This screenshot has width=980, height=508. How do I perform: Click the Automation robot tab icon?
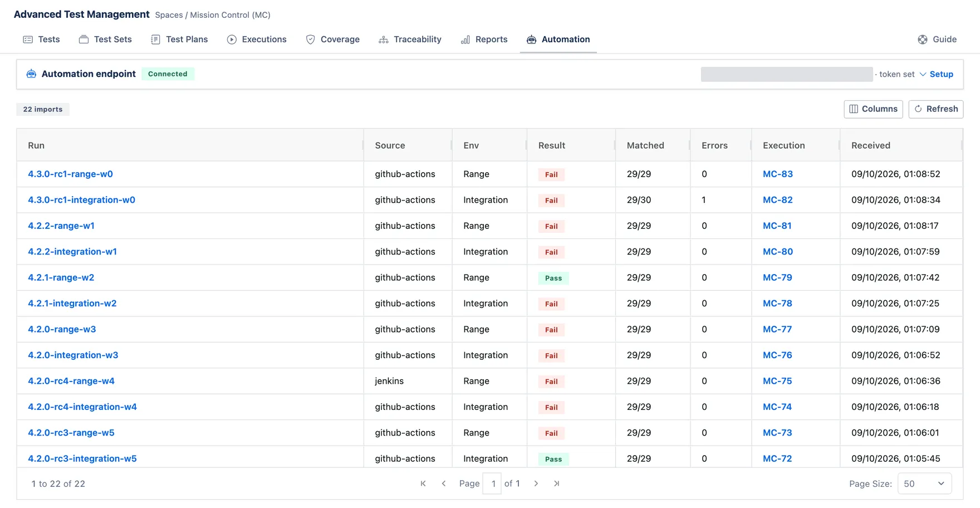point(532,40)
